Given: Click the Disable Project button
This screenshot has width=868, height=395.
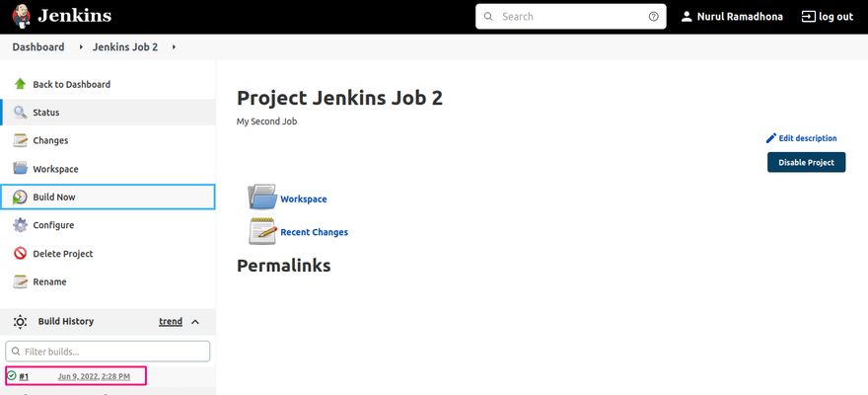Looking at the screenshot, I should (x=806, y=162).
